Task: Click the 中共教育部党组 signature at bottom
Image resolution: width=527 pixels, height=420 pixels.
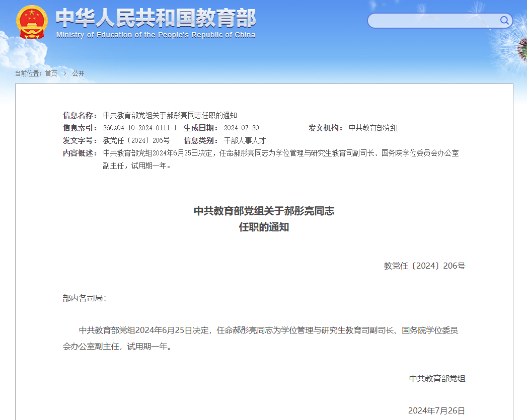Action: coord(437,378)
